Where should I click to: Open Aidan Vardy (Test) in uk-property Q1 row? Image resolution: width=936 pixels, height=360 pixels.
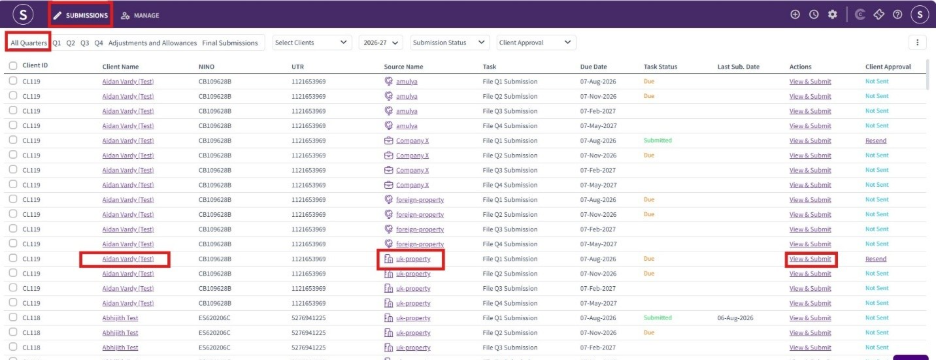point(128,259)
